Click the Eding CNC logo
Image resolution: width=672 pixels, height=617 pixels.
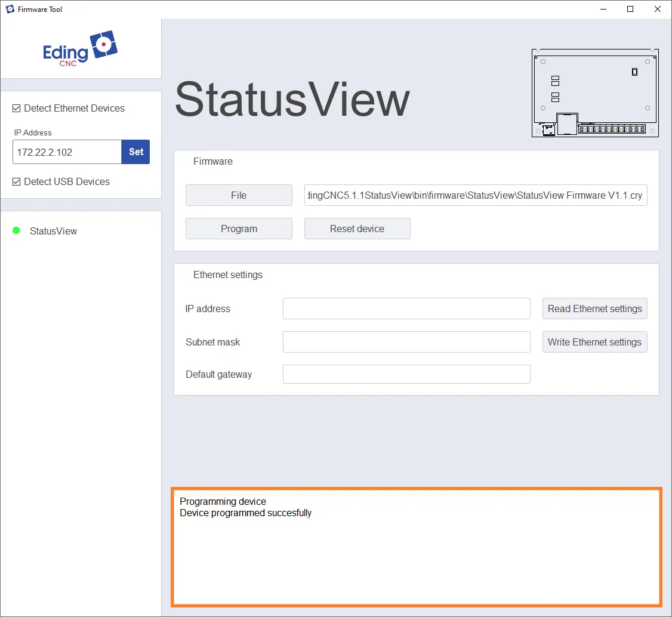point(80,49)
